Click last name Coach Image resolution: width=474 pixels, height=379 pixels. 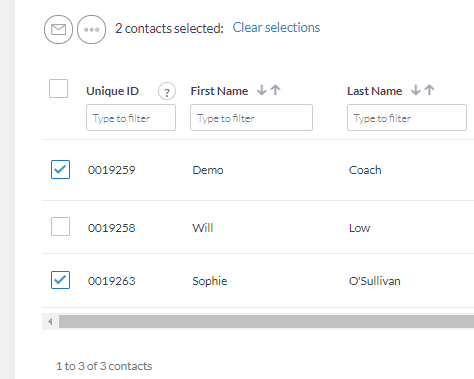point(365,170)
